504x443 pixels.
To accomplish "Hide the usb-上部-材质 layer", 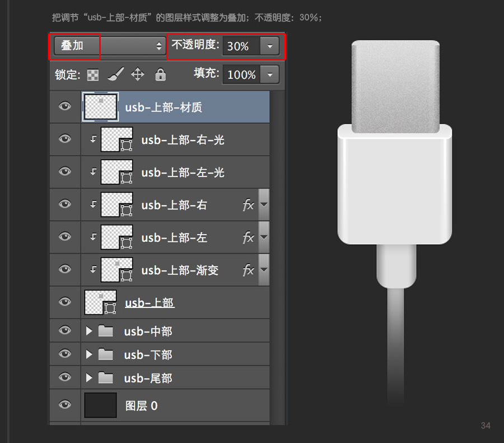I will (65, 106).
